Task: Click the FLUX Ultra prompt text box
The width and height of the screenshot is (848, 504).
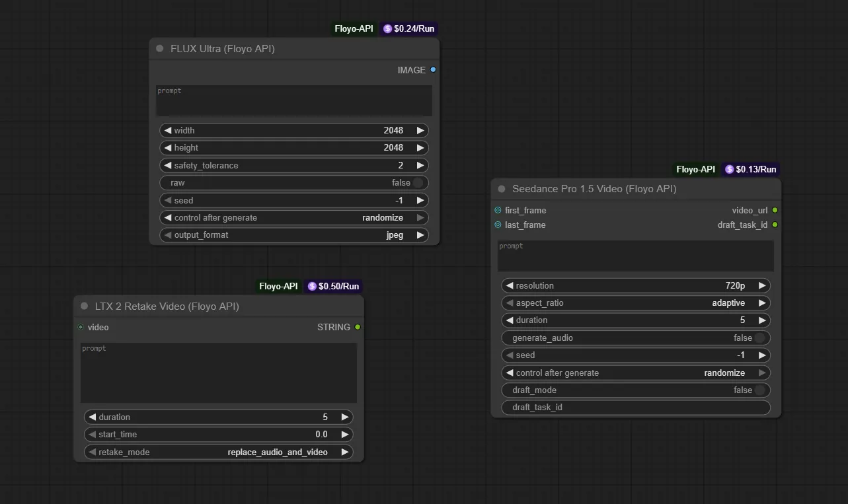Action: coord(294,100)
